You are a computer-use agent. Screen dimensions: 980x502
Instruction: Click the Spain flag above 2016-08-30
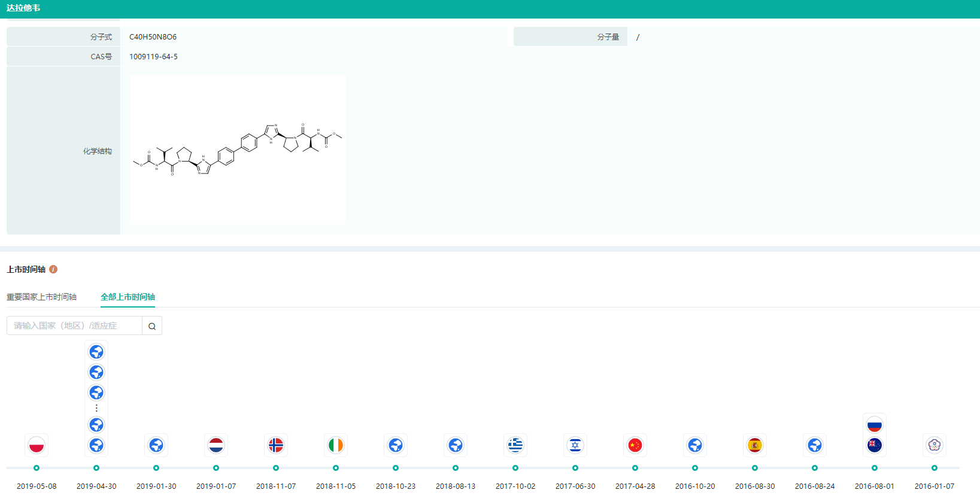[x=755, y=445]
